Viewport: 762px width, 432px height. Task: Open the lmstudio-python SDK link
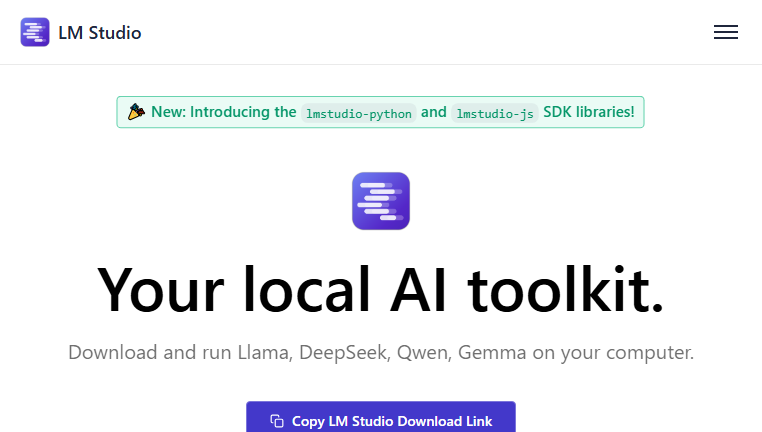click(x=359, y=113)
